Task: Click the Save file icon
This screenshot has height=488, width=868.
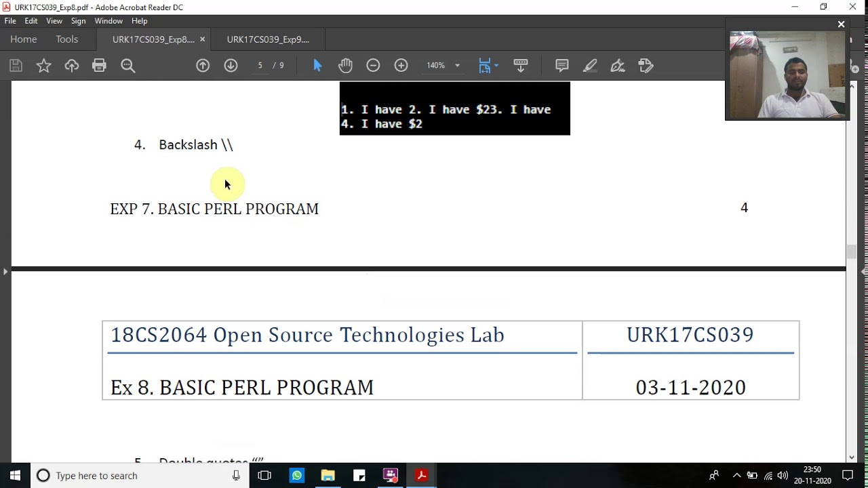Action: click(x=16, y=66)
